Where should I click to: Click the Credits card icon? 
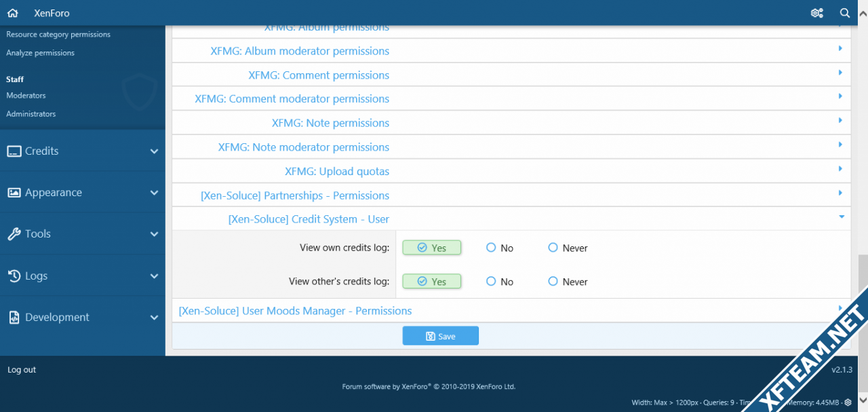(14, 151)
